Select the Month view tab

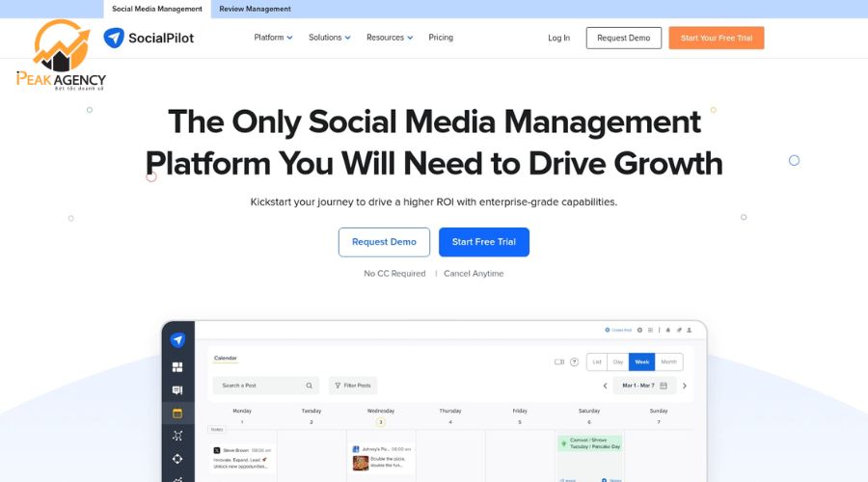(x=668, y=361)
